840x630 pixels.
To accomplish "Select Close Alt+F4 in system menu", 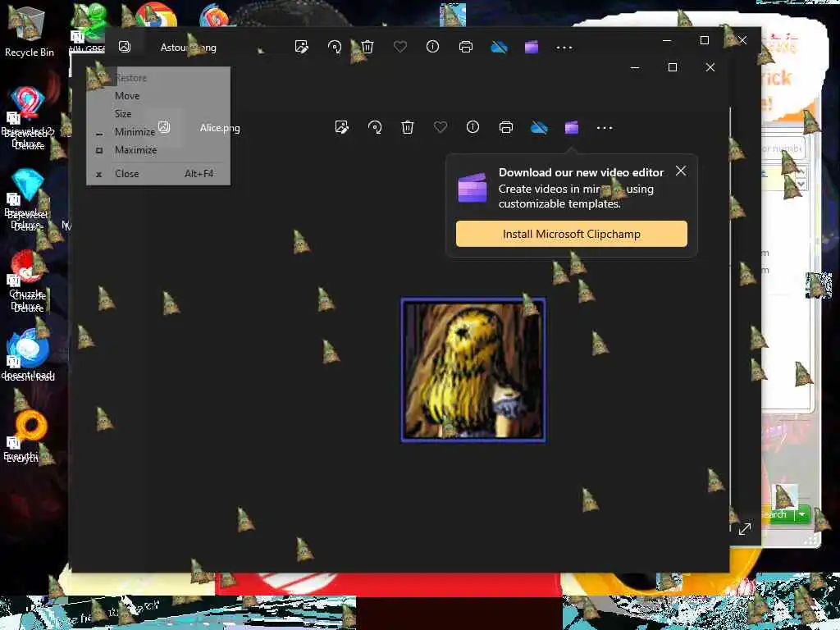I will (x=158, y=174).
